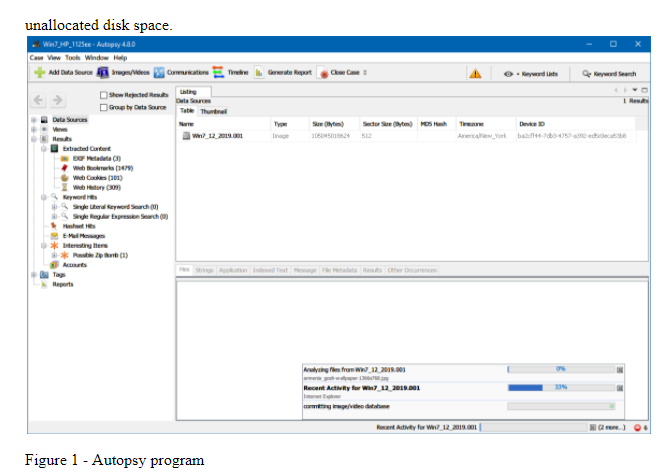Click the Web Bookmarks red icon

(64, 168)
